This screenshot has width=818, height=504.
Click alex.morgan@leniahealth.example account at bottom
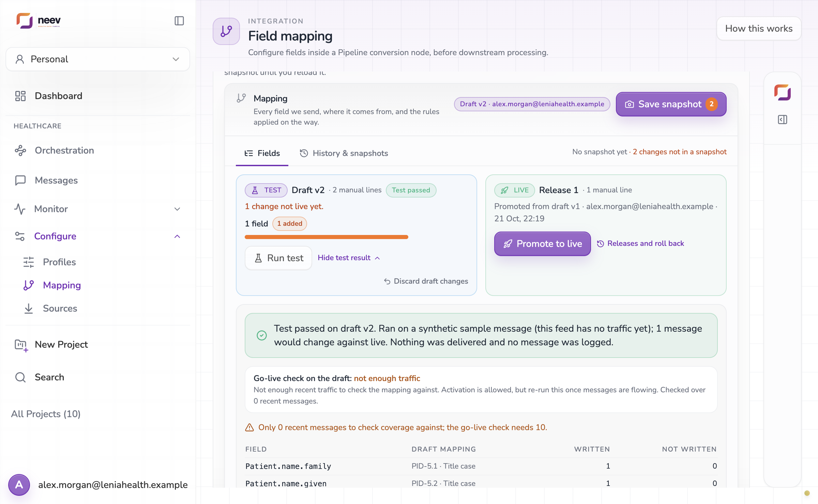(112, 485)
